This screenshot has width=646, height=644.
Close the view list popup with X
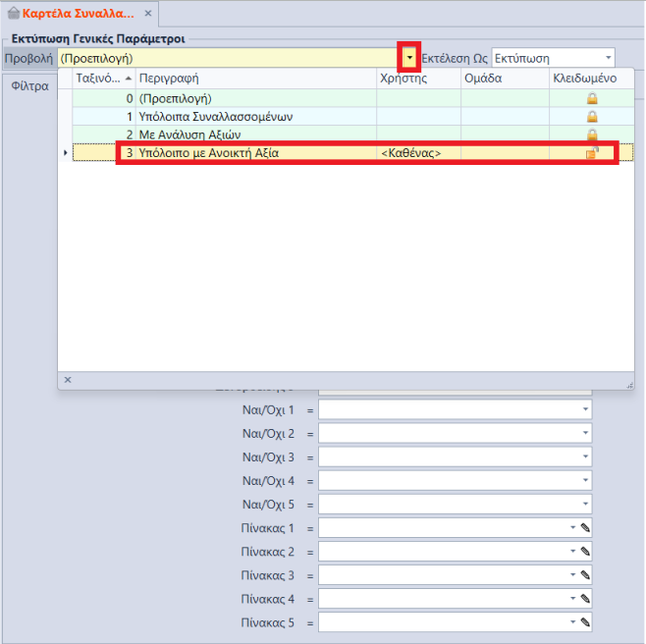pyautogui.click(x=68, y=379)
